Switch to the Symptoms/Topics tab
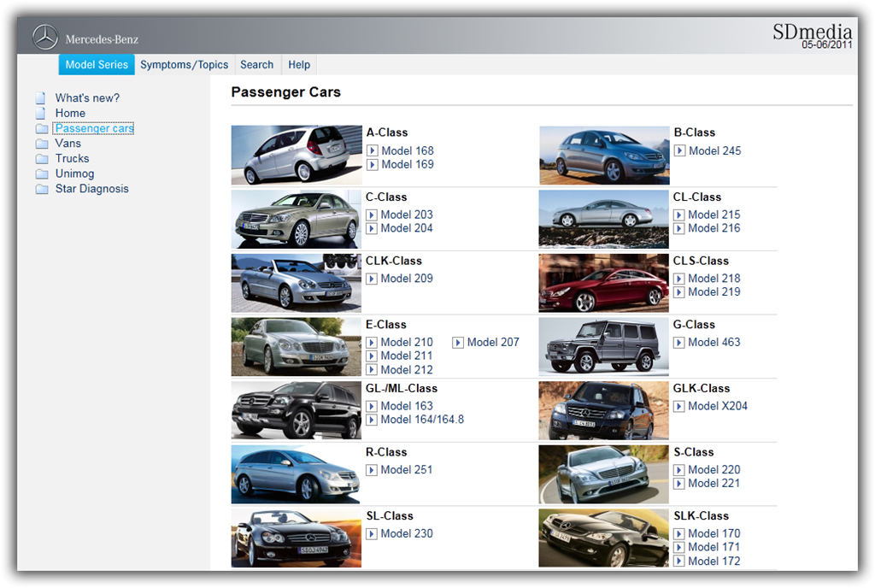This screenshot has width=875, height=588. click(184, 64)
